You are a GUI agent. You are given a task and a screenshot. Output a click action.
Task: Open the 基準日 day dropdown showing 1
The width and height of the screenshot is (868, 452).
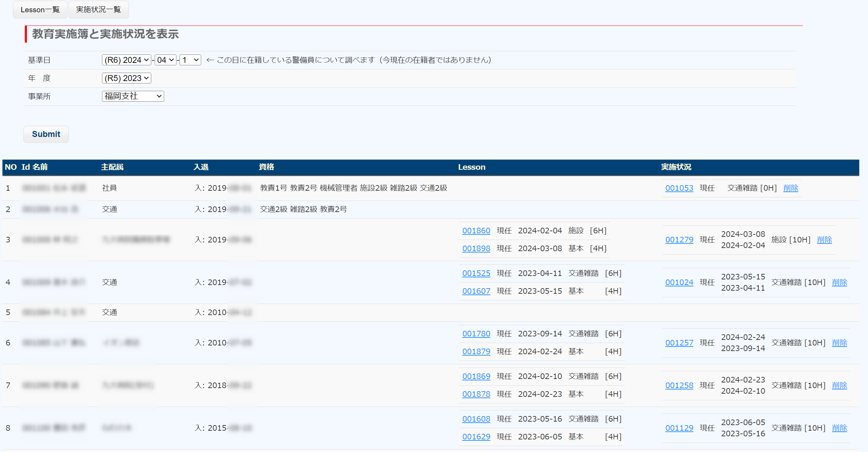coord(190,60)
